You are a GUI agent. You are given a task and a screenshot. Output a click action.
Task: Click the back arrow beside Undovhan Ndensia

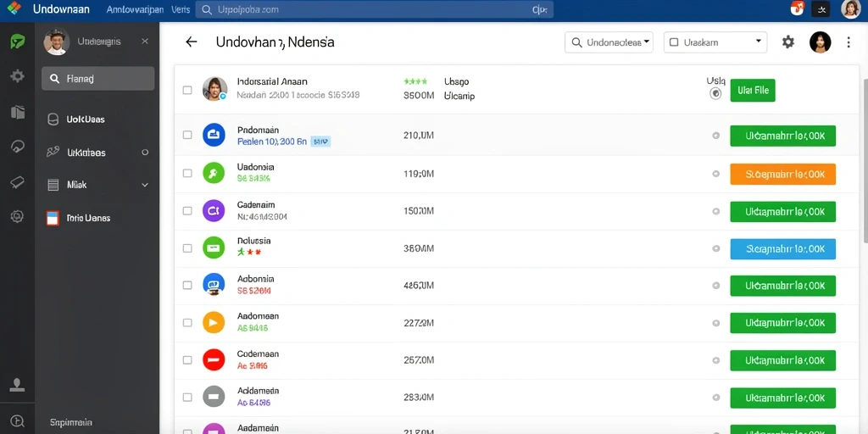point(192,42)
